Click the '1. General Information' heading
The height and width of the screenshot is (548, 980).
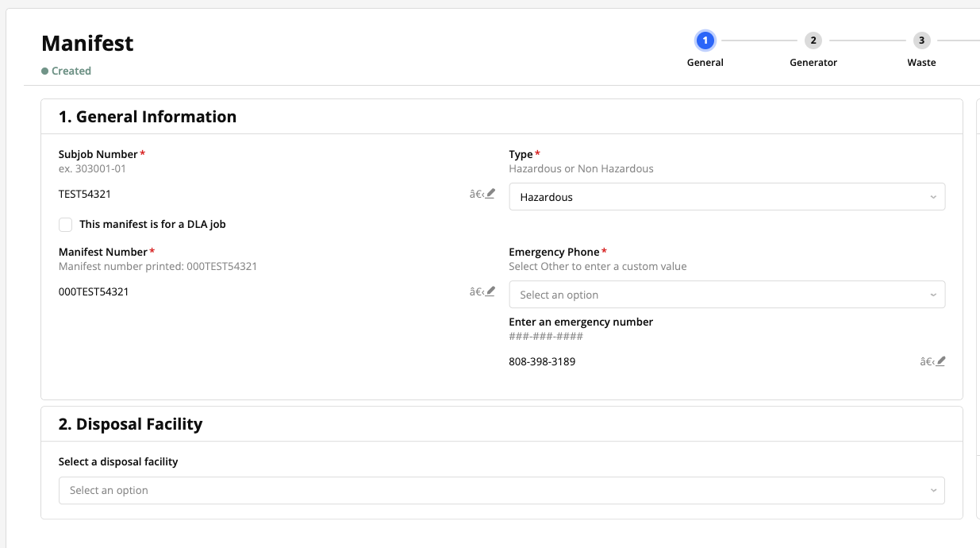click(x=148, y=117)
